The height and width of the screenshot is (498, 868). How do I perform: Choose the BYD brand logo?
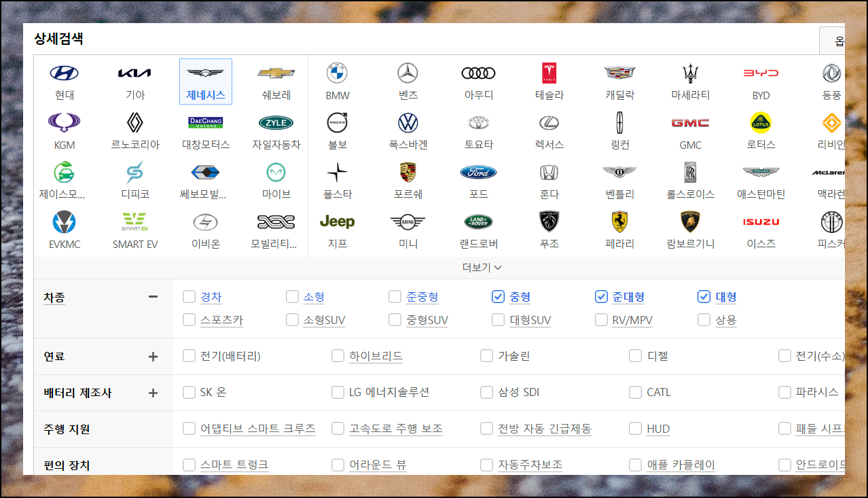(761, 73)
